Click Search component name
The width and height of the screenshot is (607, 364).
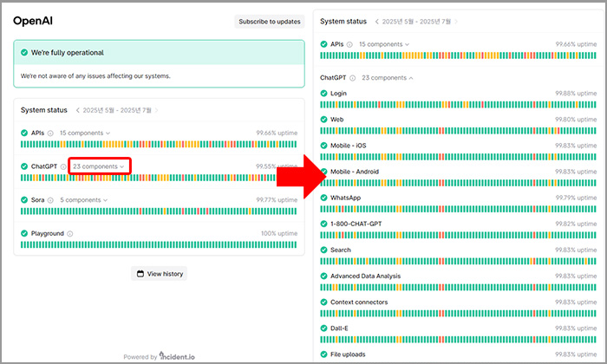tap(340, 250)
